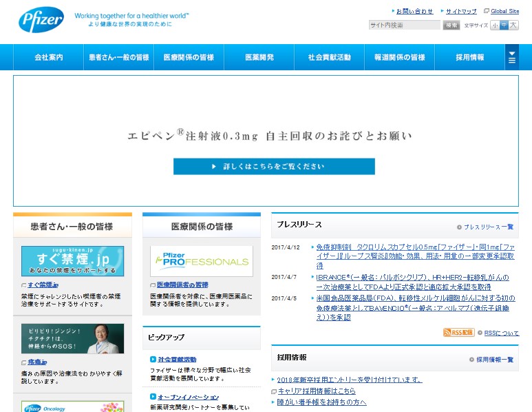The height and width of the screenshot is (412, 532).
Task: Open the 2017/4/12 タクロリムスカプセル press release
Action: pyautogui.click(x=415, y=256)
